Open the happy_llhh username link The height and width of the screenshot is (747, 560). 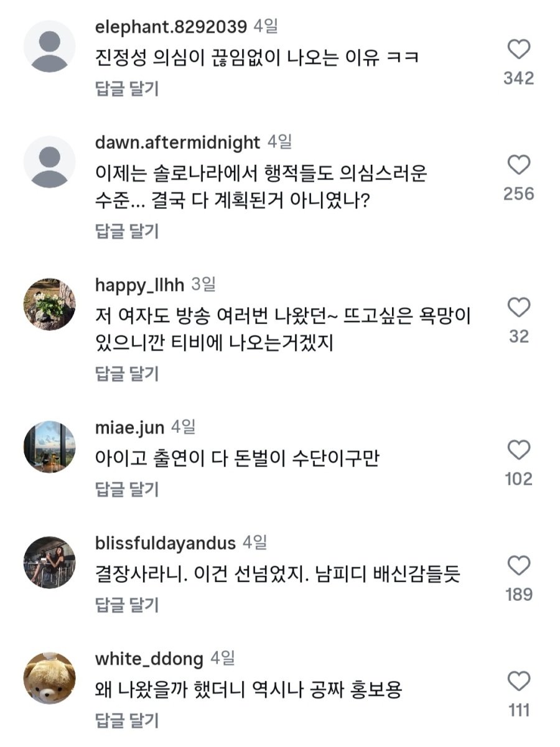140,285
